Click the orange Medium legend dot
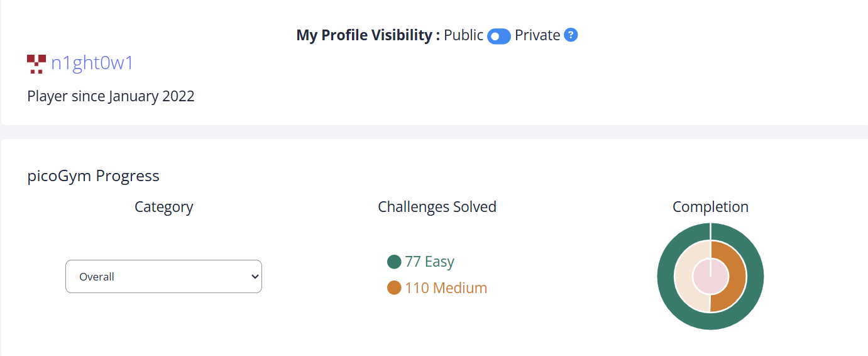Image resolution: width=868 pixels, height=356 pixels. pyautogui.click(x=394, y=288)
